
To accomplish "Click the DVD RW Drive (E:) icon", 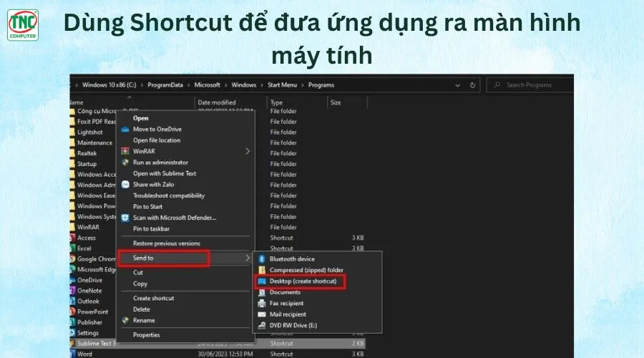I will tap(262, 326).
